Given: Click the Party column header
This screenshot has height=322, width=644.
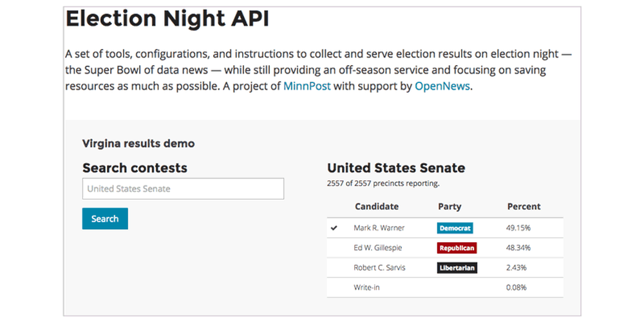Looking at the screenshot, I should (x=450, y=207).
